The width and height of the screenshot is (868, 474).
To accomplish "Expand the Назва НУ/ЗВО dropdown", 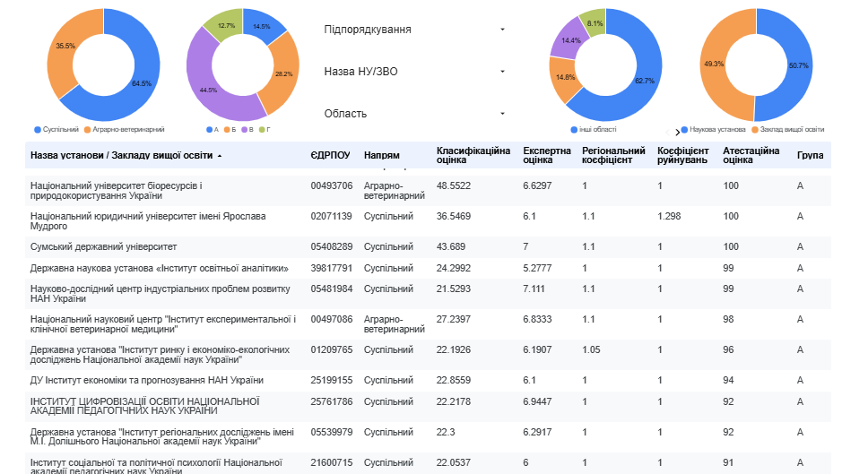I will (414, 72).
